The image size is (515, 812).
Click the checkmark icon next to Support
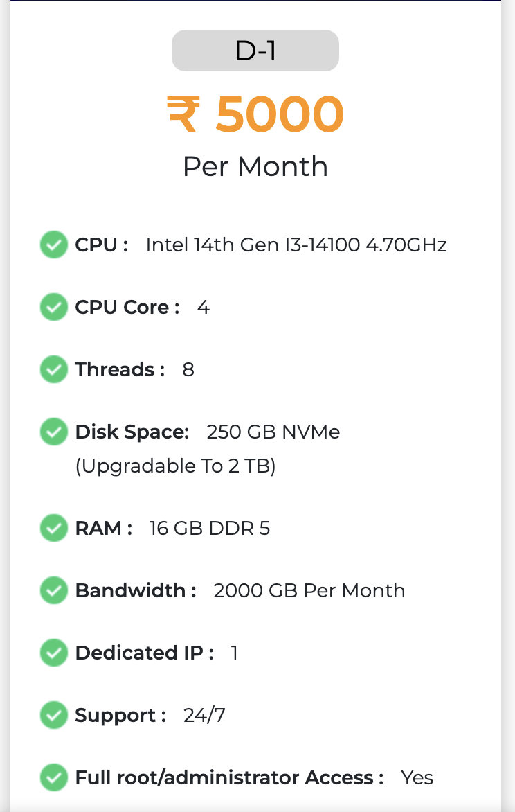coord(53,715)
